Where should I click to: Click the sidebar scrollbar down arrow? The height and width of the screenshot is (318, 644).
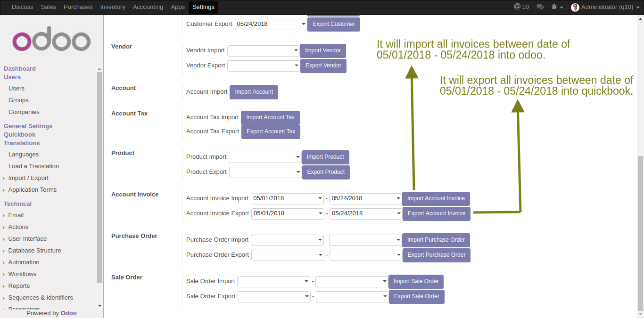[x=99, y=306]
